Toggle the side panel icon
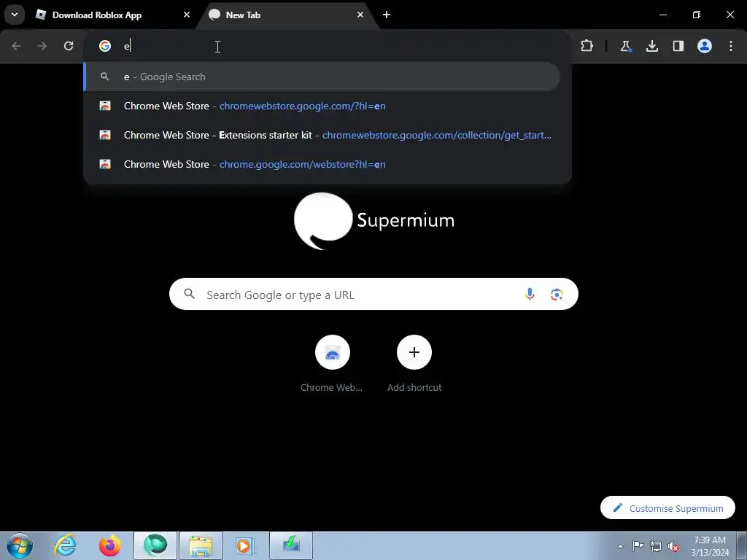The image size is (747, 560). pos(678,46)
